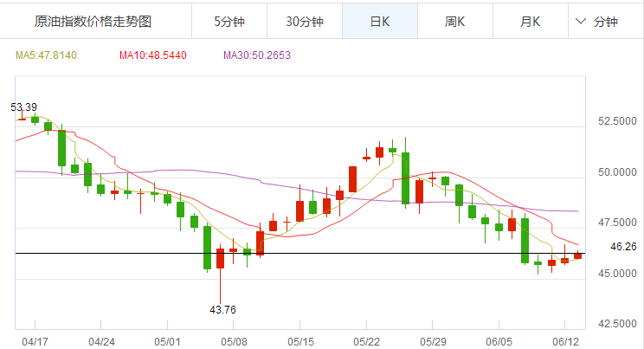Click the 52.5000 price axis label
The height and width of the screenshot is (349, 644).
pyautogui.click(x=617, y=121)
